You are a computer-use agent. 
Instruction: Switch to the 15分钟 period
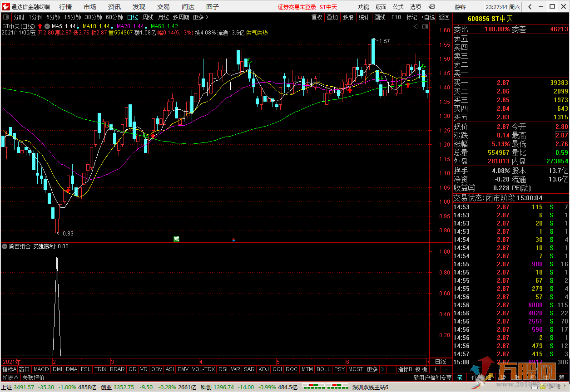[73, 17]
